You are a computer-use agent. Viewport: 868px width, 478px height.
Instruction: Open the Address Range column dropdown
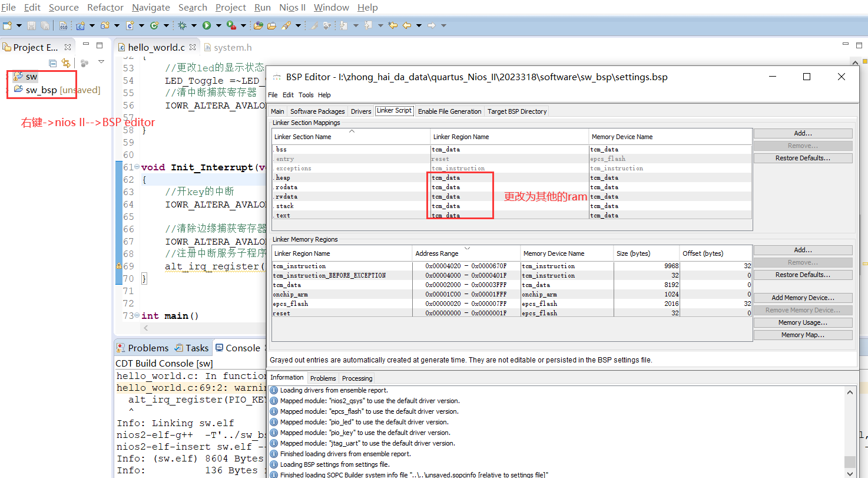(467, 248)
